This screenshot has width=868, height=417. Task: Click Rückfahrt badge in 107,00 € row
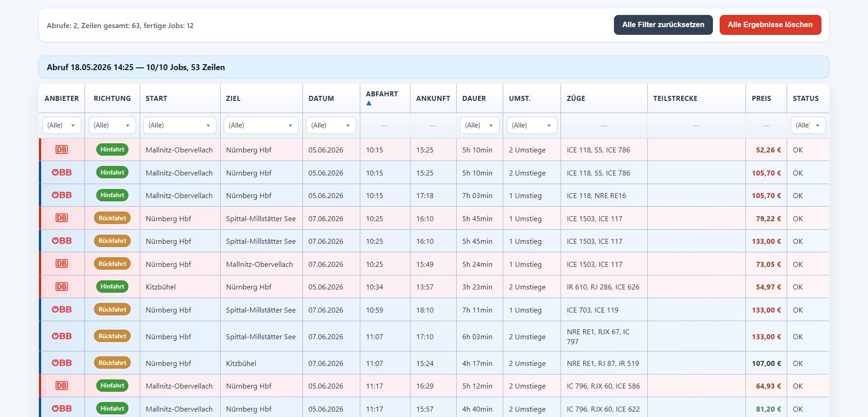tap(112, 363)
